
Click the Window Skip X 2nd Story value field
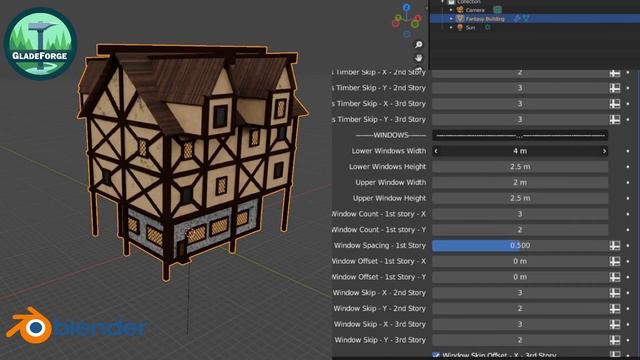pos(520,293)
